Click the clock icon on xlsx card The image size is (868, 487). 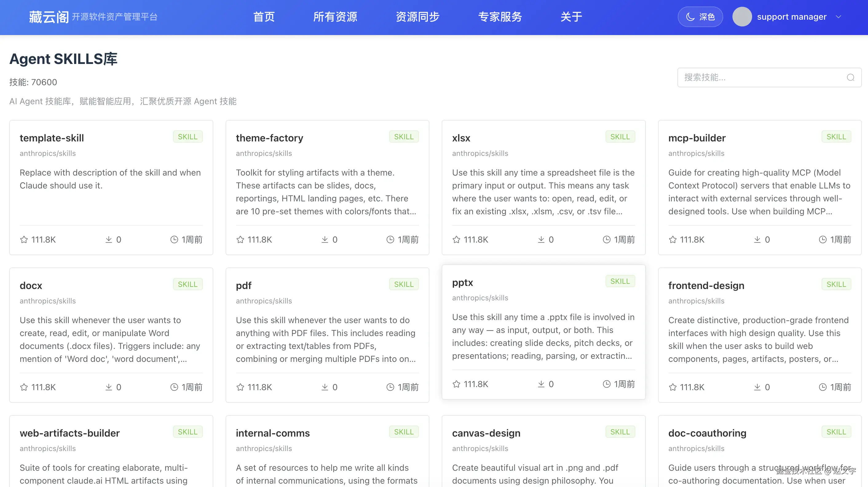pos(606,240)
